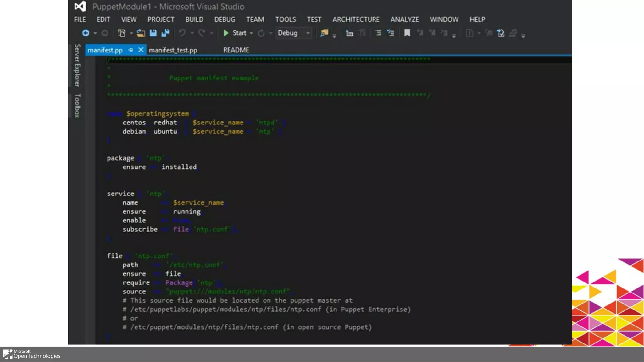Open the Debug configuration dropdown
644x362 pixels.
click(308, 33)
